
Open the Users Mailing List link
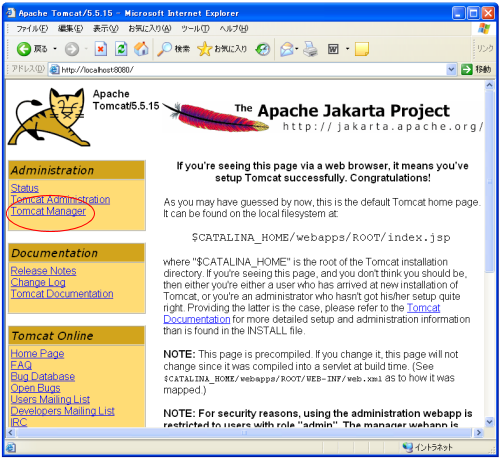[50, 400]
